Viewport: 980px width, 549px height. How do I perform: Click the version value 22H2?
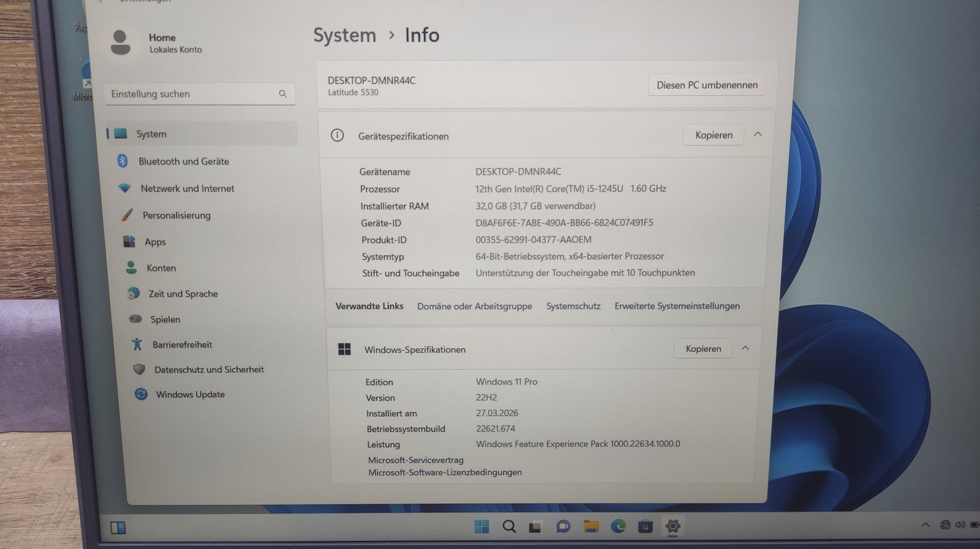(x=486, y=398)
